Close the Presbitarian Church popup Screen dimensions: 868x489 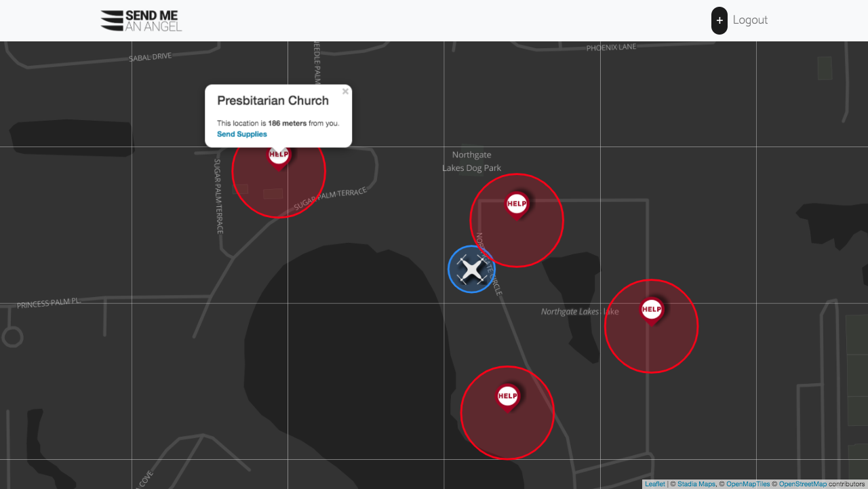pos(345,92)
